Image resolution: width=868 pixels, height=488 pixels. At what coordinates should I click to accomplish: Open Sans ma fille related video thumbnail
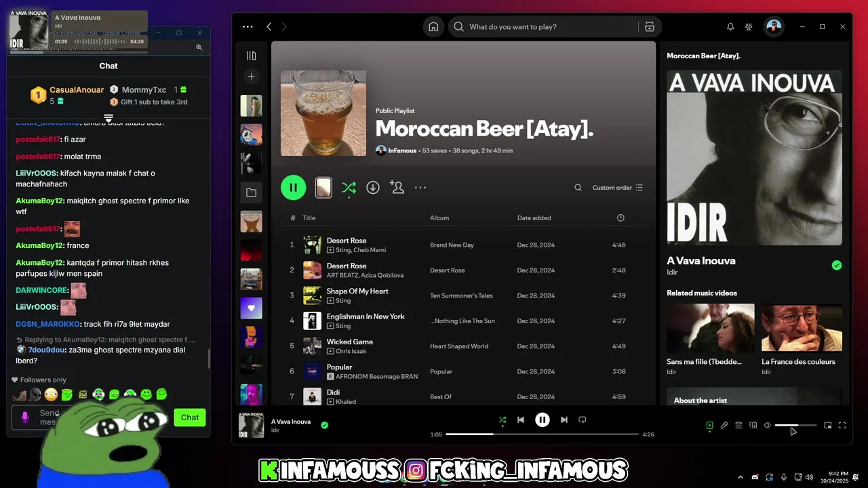711,329
